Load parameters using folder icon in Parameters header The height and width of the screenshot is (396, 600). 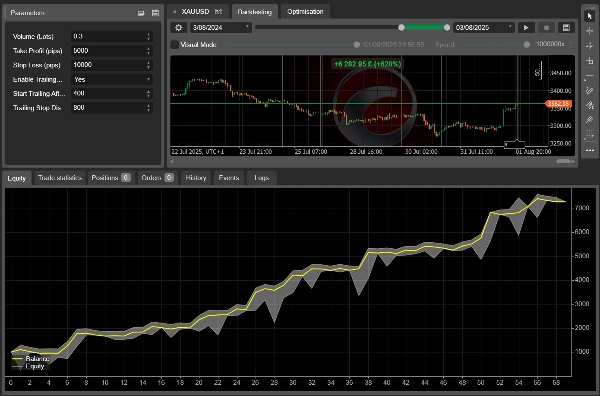[141, 13]
